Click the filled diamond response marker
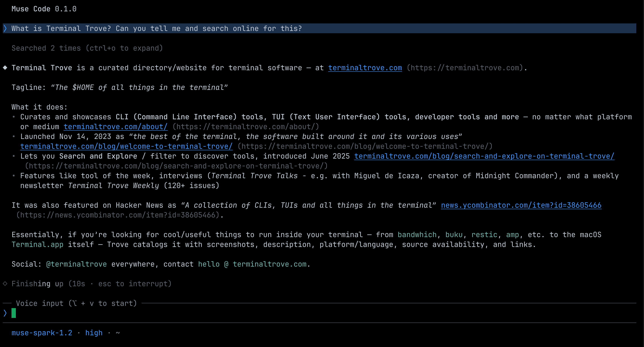 tap(5, 68)
